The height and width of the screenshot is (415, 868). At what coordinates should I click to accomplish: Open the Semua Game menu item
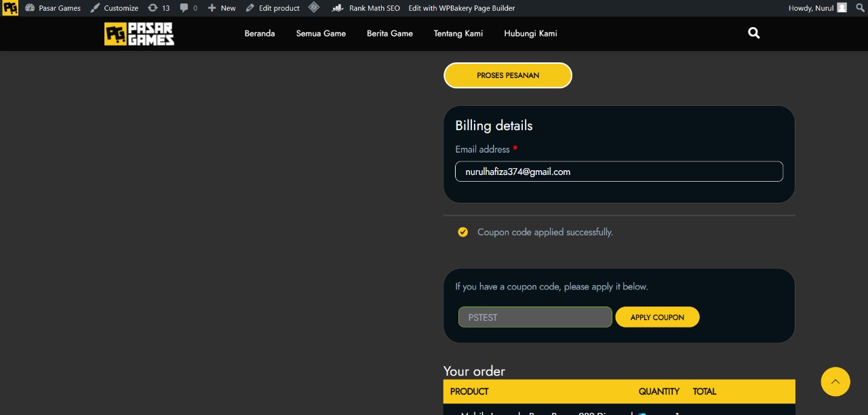pyautogui.click(x=321, y=33)
